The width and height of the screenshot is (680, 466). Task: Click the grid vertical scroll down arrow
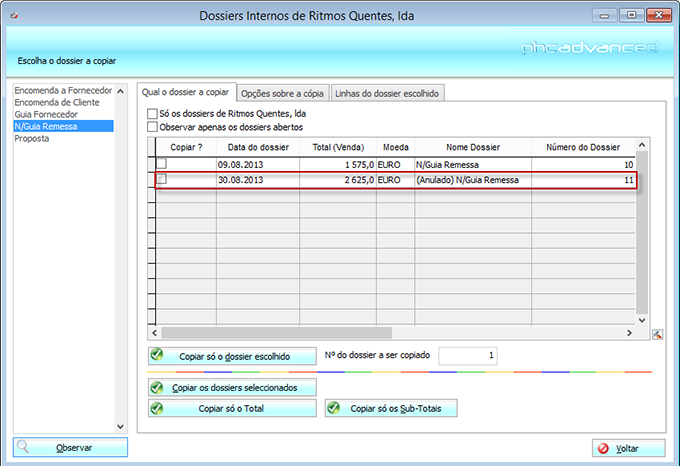(642, 320)
